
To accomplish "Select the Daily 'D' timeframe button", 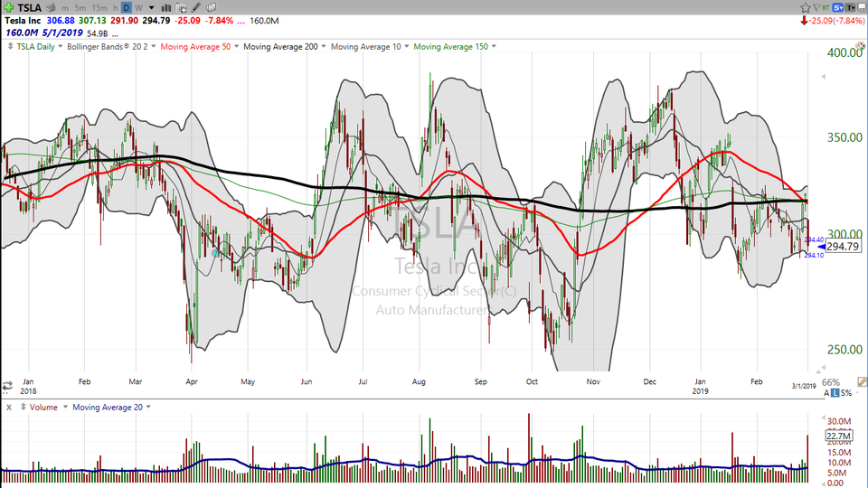I will tap(127, 8).
